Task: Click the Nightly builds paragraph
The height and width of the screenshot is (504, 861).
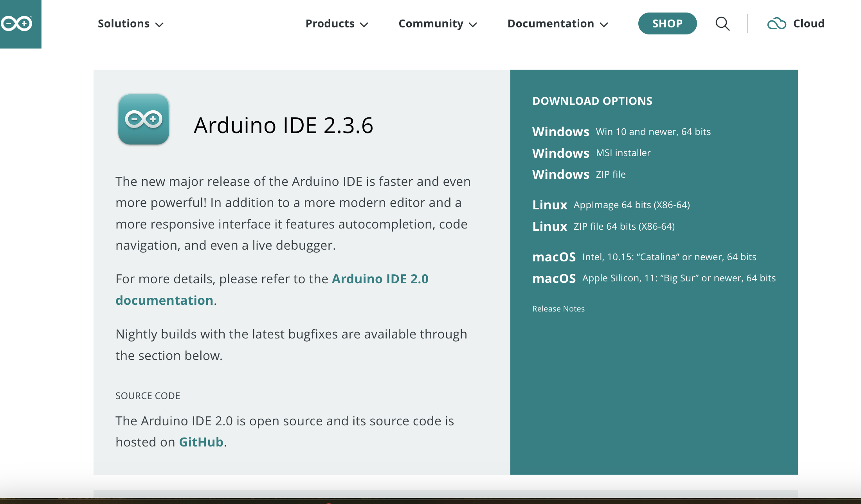Action: click(291, 345)
